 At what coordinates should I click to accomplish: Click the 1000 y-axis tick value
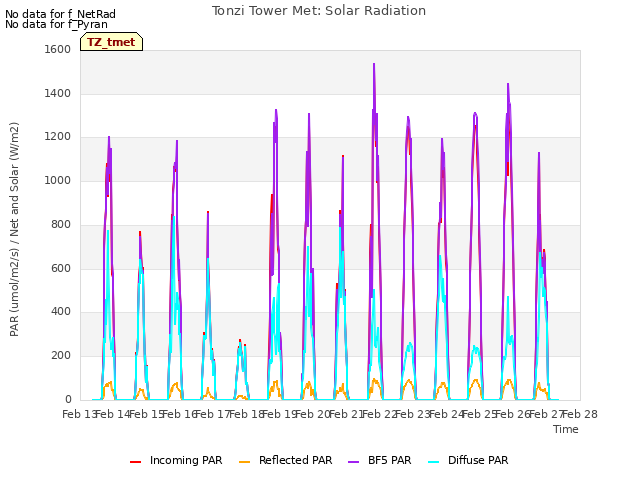(x=58, y=180)
